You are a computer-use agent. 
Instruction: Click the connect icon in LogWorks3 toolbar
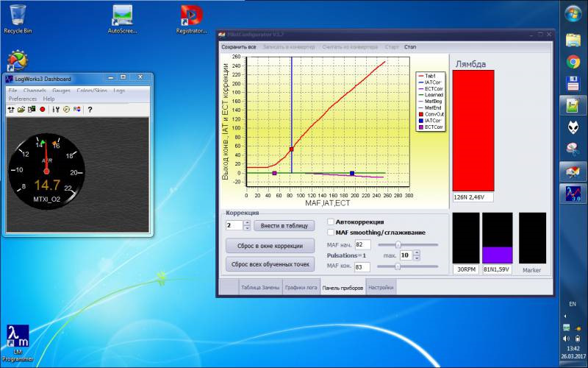click(x=11, y=109)
